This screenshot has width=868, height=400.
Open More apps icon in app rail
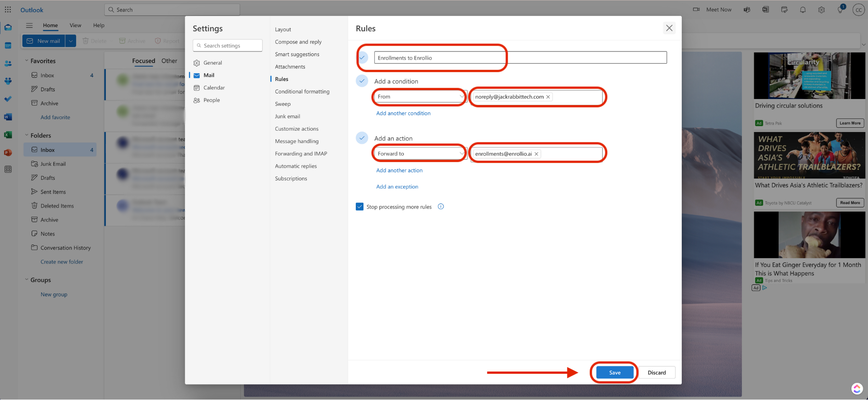[8, 169]
